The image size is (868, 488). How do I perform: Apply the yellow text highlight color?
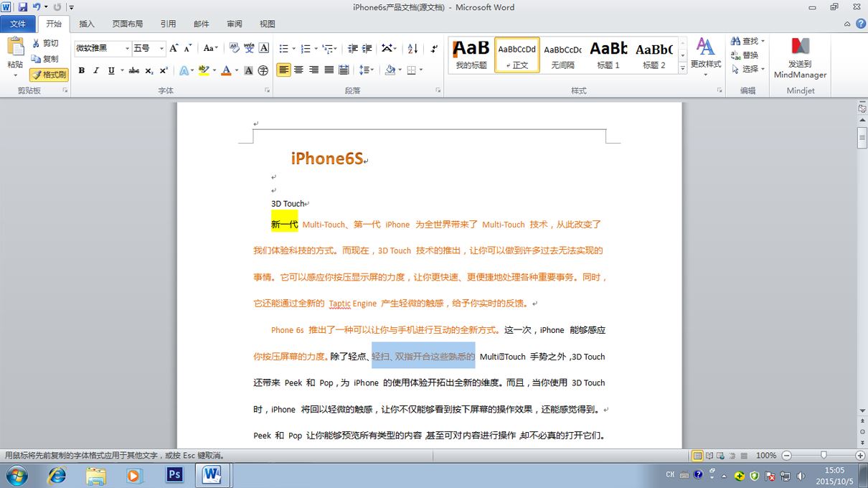(x=203, y=70)
